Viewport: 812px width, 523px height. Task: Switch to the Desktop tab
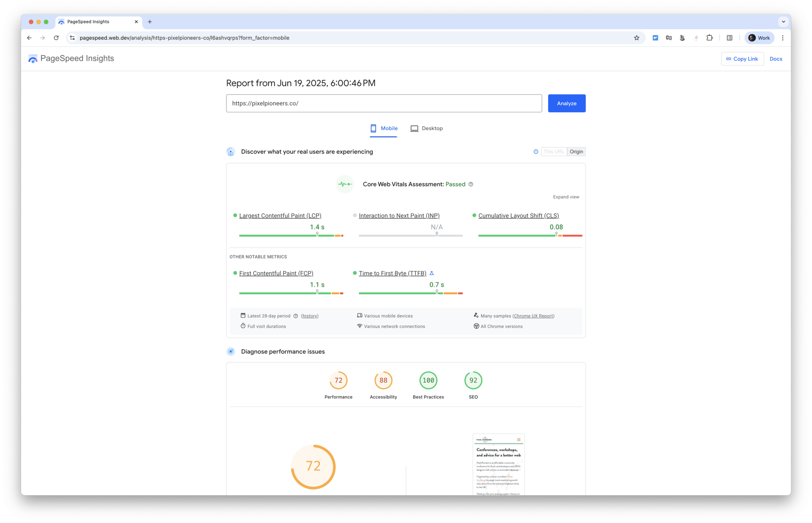pyautogui.click(x=426, y=128)
